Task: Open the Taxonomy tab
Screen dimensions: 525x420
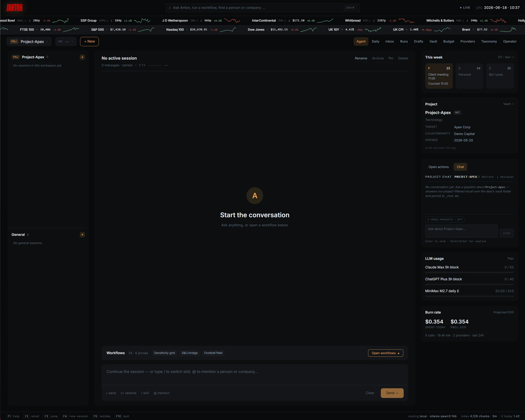Action: 489,41
